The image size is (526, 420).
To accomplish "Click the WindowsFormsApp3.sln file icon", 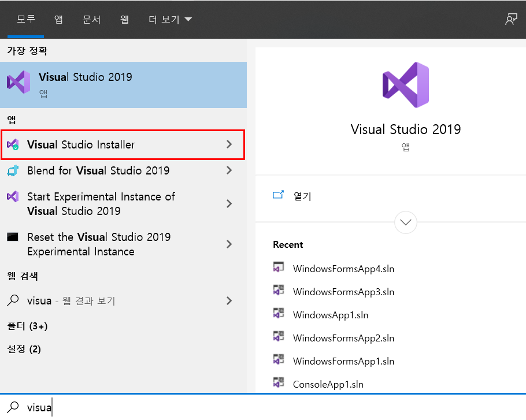I will pos(279,290).
